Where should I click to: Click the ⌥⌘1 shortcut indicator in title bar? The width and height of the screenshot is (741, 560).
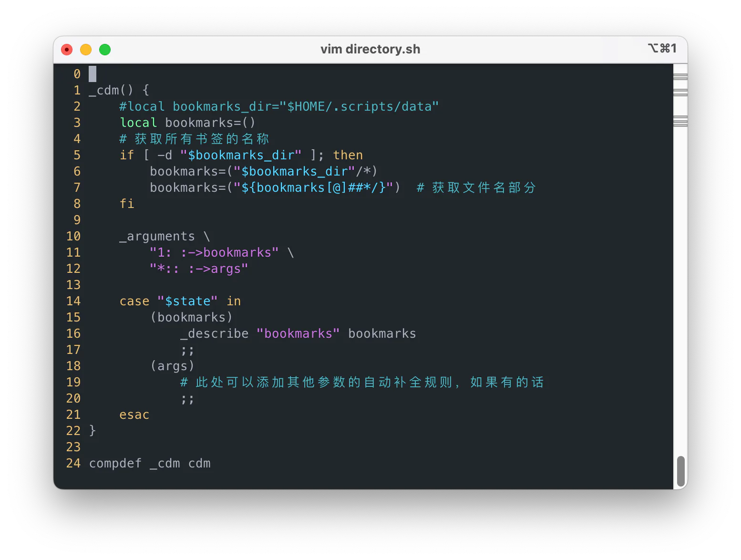click(x=662, y=48)
